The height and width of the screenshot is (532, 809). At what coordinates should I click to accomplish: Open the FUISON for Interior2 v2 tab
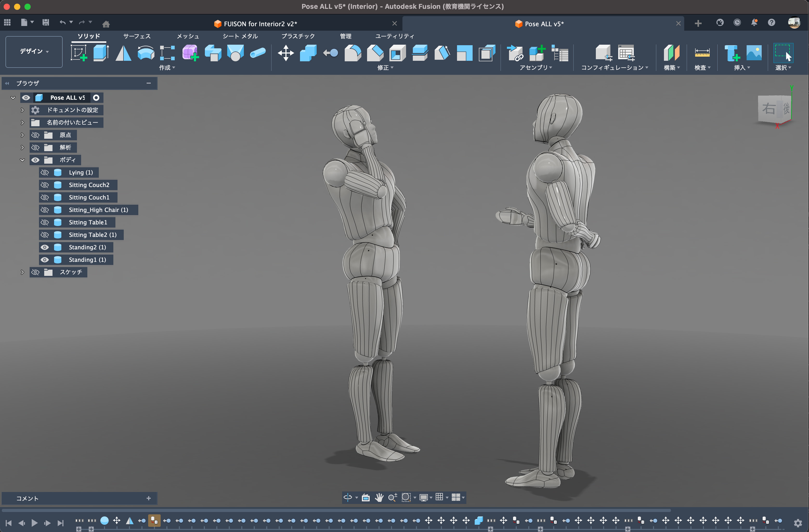[x=260, y=24]
